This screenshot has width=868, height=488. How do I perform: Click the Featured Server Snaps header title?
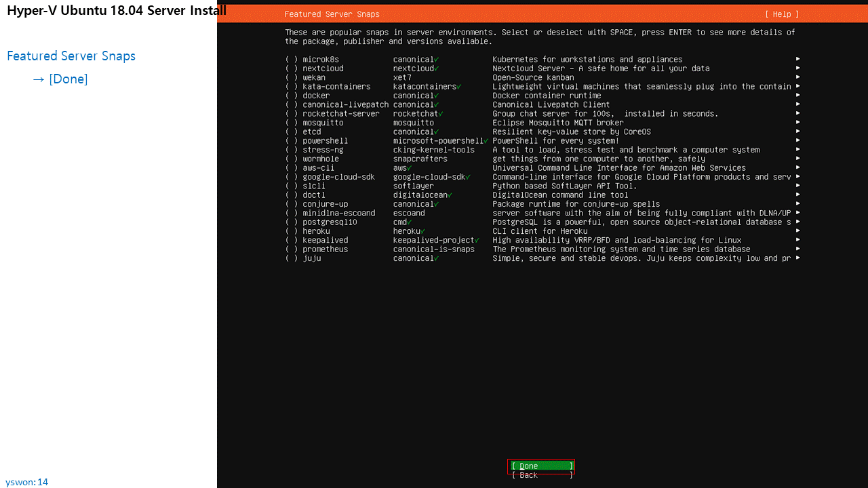click(332, 14)
